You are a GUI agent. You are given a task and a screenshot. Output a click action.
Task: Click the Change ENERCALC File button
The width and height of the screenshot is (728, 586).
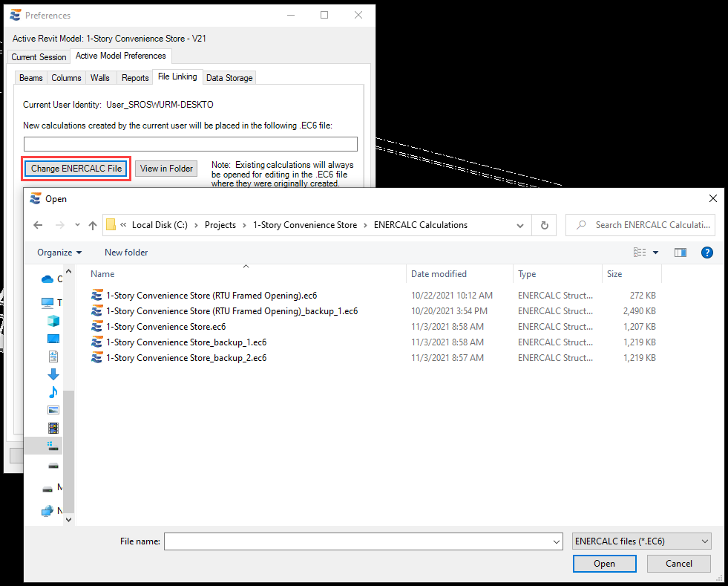pos(76,169)
